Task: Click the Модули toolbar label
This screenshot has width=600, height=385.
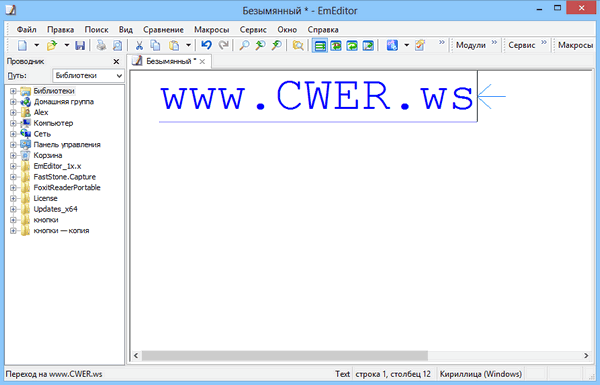Action: pos(471,45)
